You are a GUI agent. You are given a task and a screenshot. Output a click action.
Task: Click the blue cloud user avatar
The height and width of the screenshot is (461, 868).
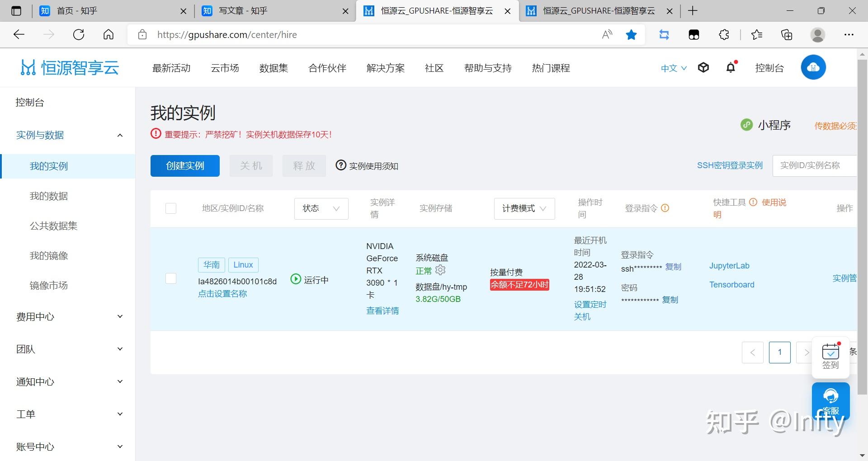pyautogui.click(x=813, y=67)
